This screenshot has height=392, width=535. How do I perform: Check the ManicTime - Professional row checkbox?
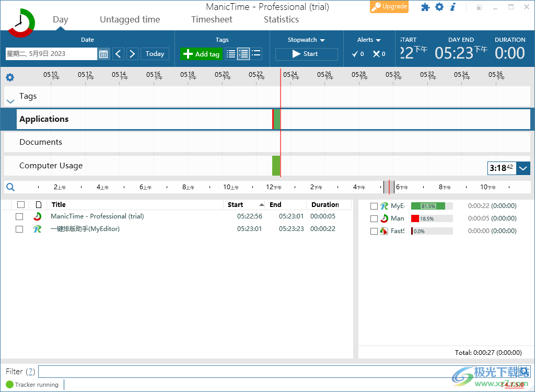coord(19,216)
